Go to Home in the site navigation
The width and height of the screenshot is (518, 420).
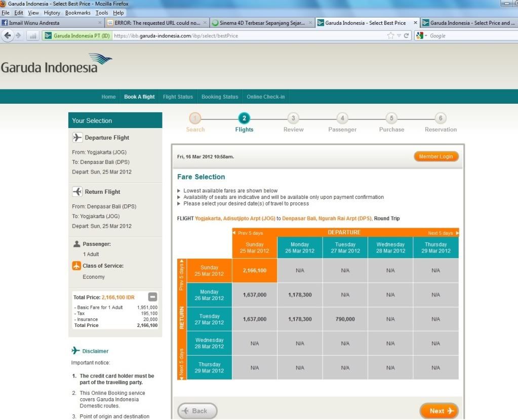tap(108, 97)
